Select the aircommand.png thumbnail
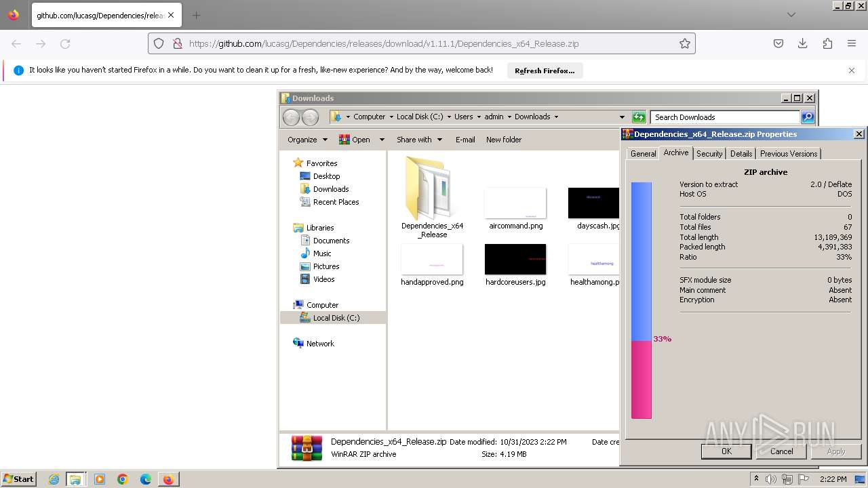 [515, 203]
